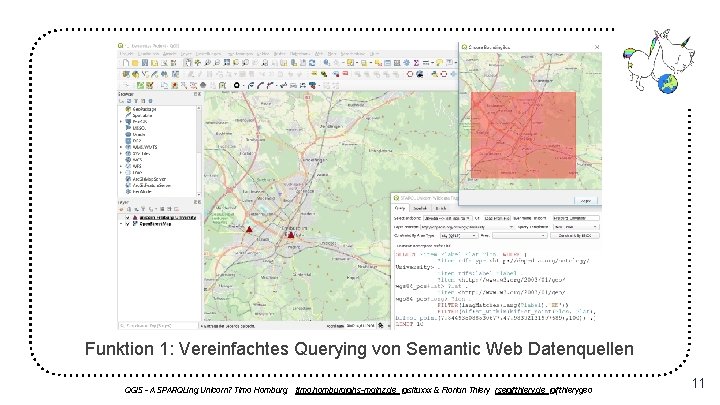Switch to the second tab next to Query
This screenshot has height=405, width=720.
(x=420, y=208)
